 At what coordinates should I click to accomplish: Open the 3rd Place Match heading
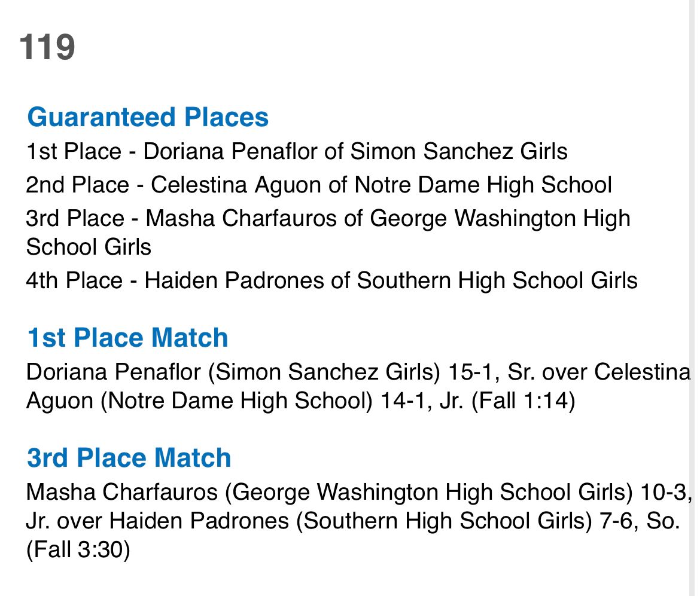[x=129, y=458]
